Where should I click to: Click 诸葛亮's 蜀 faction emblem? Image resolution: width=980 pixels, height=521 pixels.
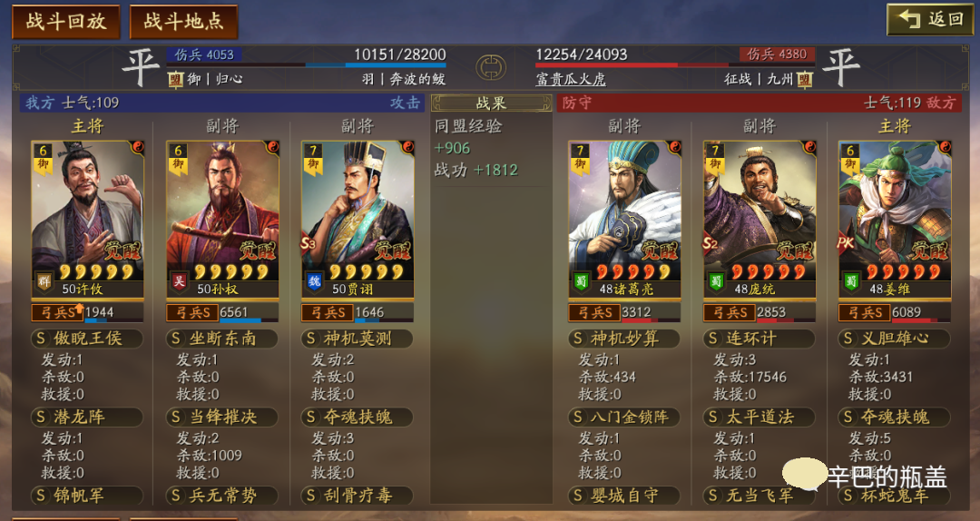582,280
